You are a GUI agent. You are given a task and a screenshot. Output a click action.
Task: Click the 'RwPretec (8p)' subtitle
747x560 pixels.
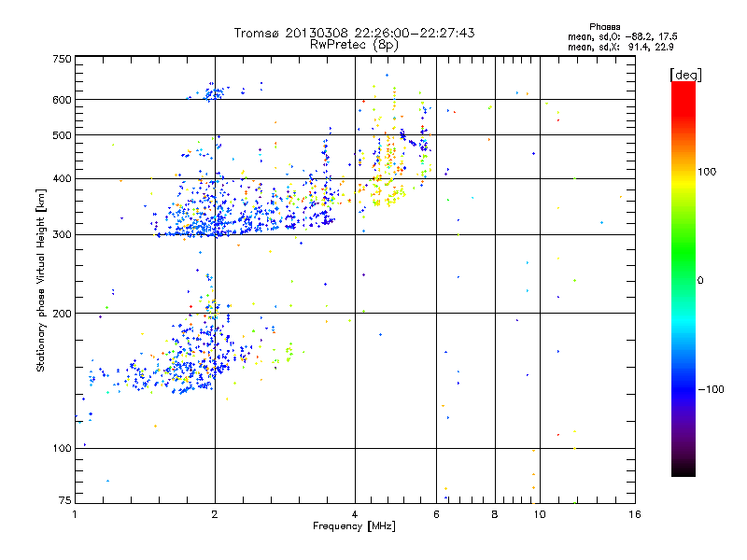click(354, 45)
